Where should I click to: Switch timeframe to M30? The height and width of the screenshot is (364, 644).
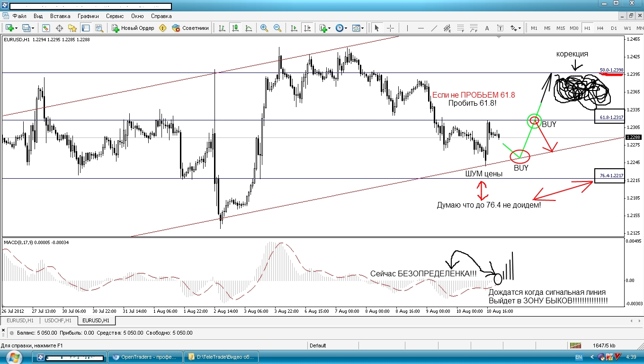[x=574, y=28]
